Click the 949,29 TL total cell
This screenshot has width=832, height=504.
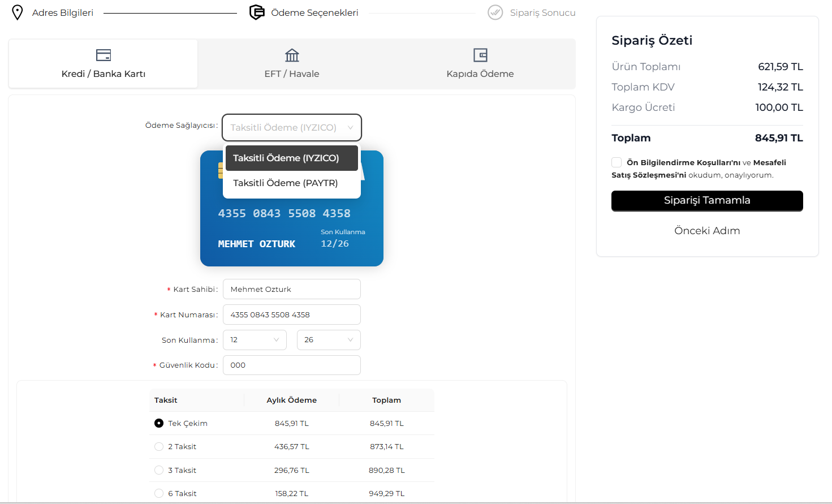click(x=387, y=493)
